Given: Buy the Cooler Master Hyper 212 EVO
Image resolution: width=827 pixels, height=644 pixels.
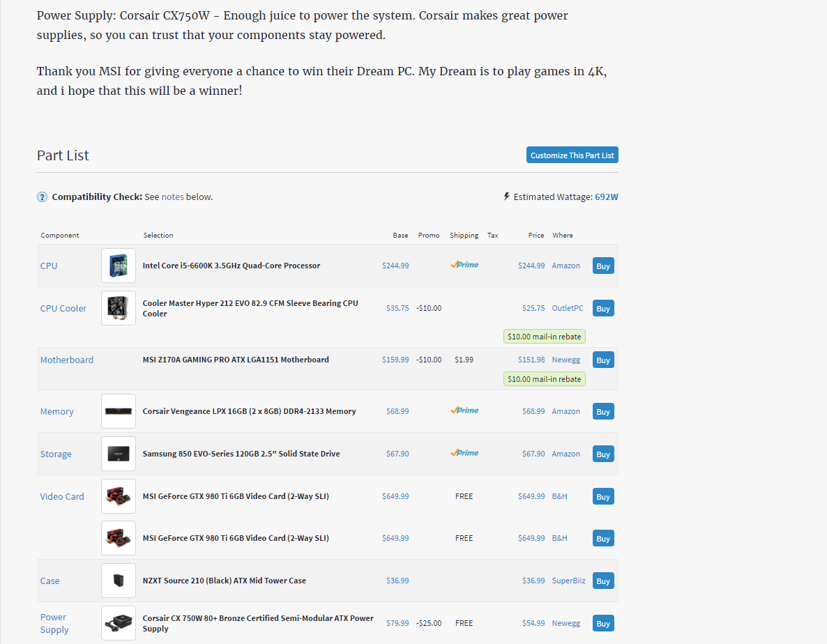Looking at the screenshot, I should pyautogui.click(x=603, y=309).
